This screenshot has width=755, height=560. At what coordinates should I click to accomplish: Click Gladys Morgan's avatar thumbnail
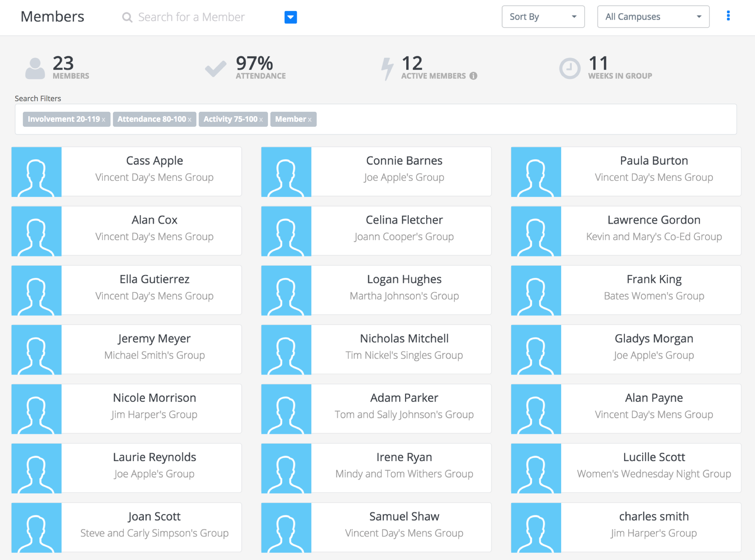point(536,349)
